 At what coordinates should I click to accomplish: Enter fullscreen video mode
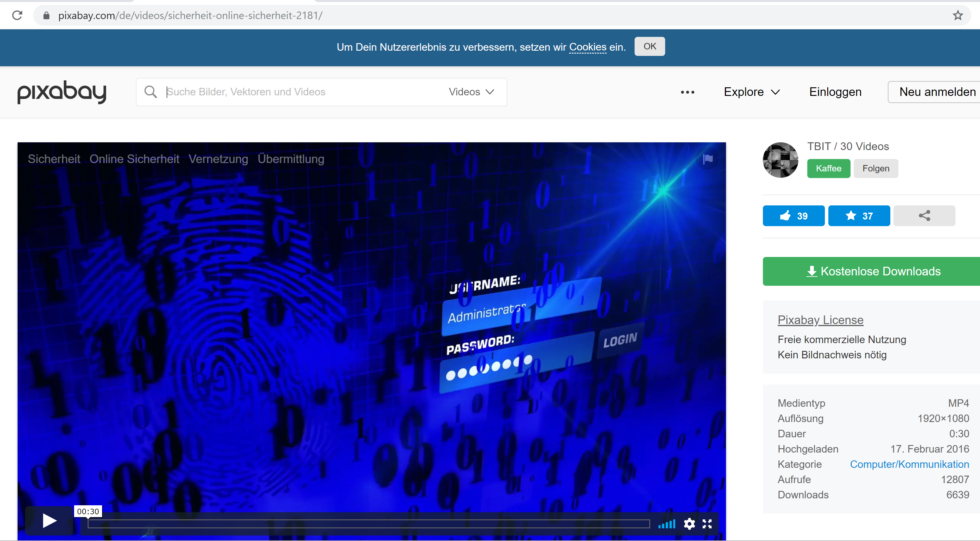[707, 524]
